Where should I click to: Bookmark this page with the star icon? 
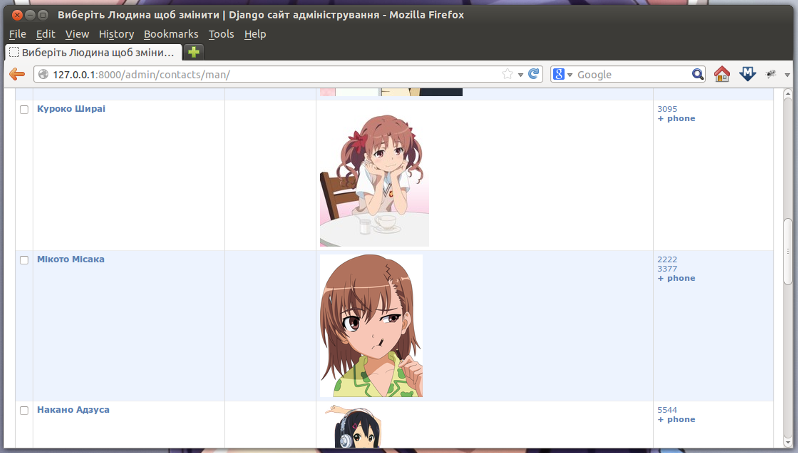point(507,74)
